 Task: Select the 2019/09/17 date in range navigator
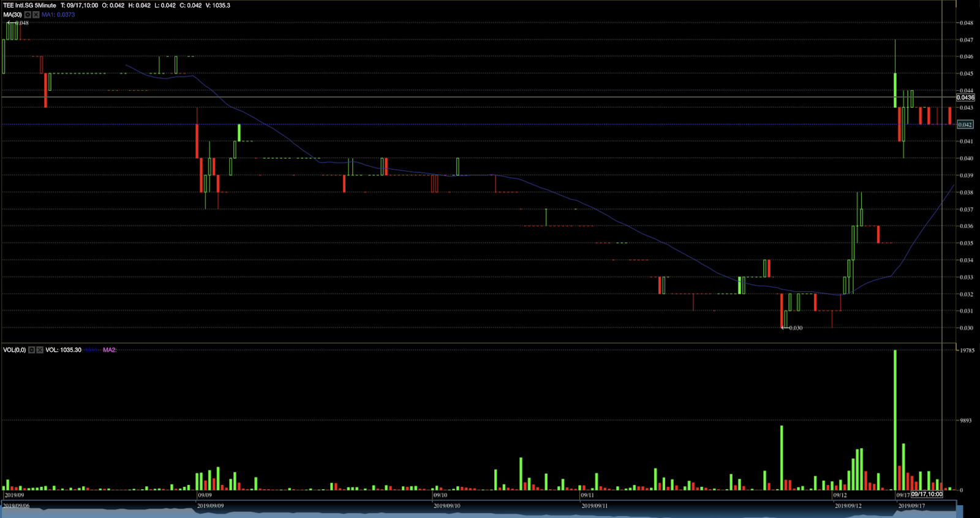[911, 506]
